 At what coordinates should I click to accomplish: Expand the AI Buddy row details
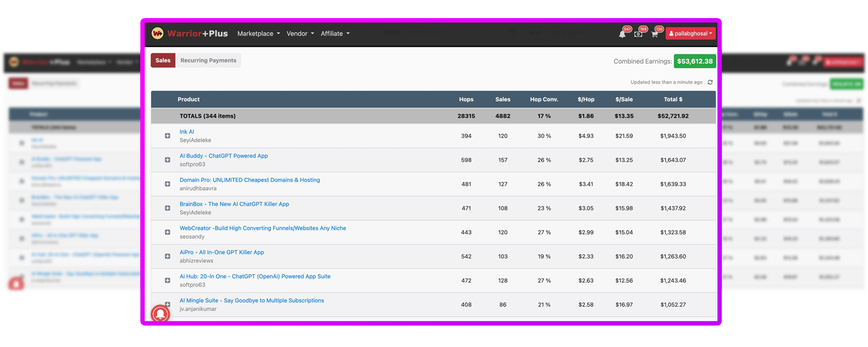(167, 160)
